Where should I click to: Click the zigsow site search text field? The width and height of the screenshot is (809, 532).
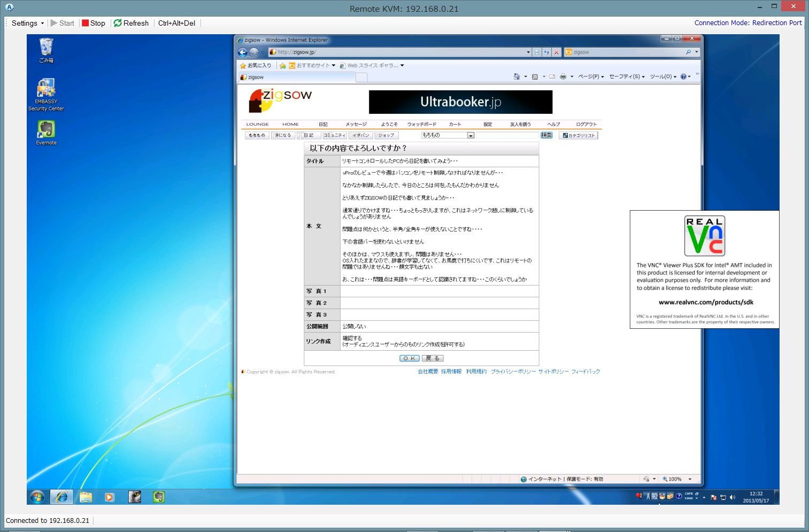[507, 135]
